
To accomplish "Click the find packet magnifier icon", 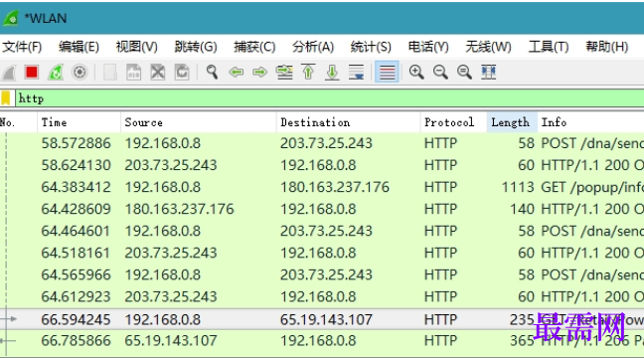I will point(212,73).
